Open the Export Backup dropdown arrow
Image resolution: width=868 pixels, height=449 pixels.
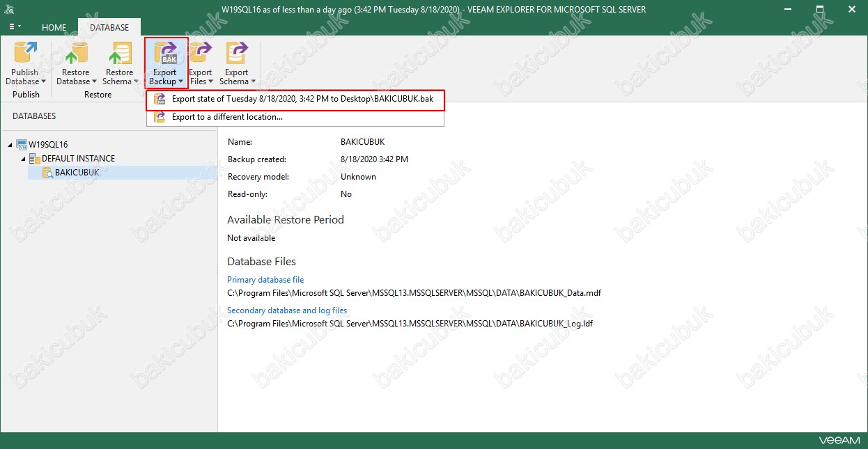pyautogui.click(x=180, y=82)
